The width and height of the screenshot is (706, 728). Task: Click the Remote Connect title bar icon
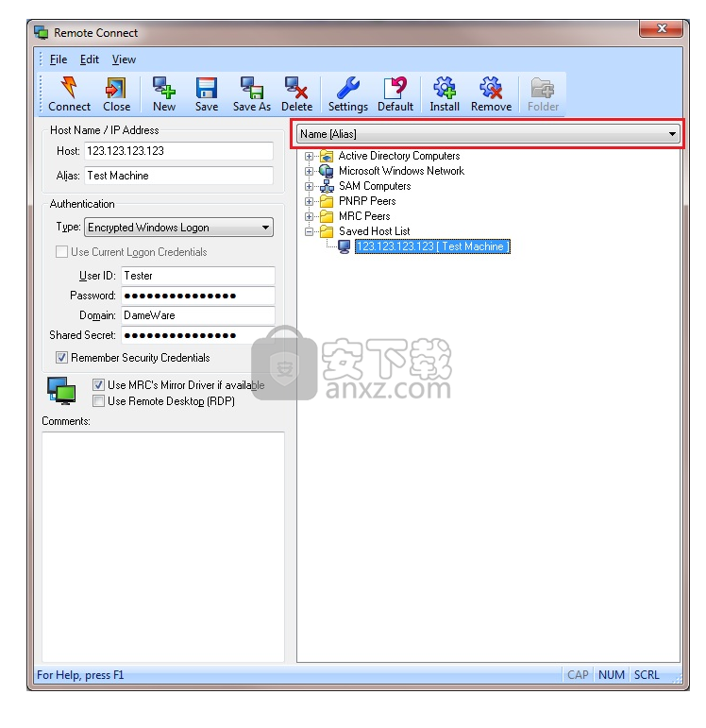tap(42, 32)
